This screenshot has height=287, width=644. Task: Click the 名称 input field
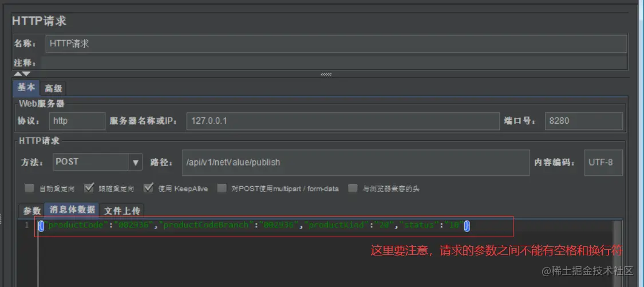336,44
